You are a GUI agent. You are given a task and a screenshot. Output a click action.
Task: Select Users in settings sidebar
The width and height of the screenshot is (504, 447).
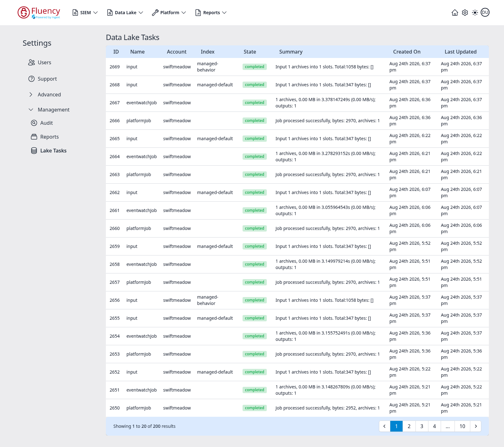(x=44, y=62)
